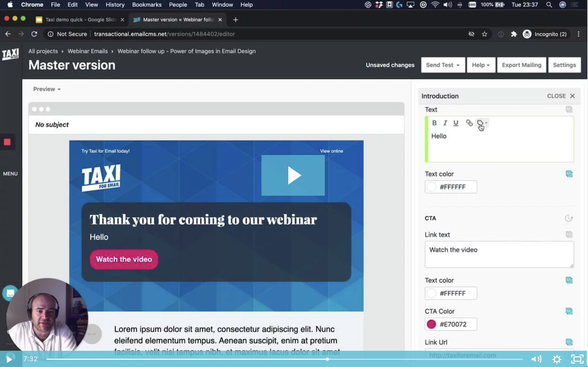Open the tag dropdown in the text editor toolbar

[482, 123]
